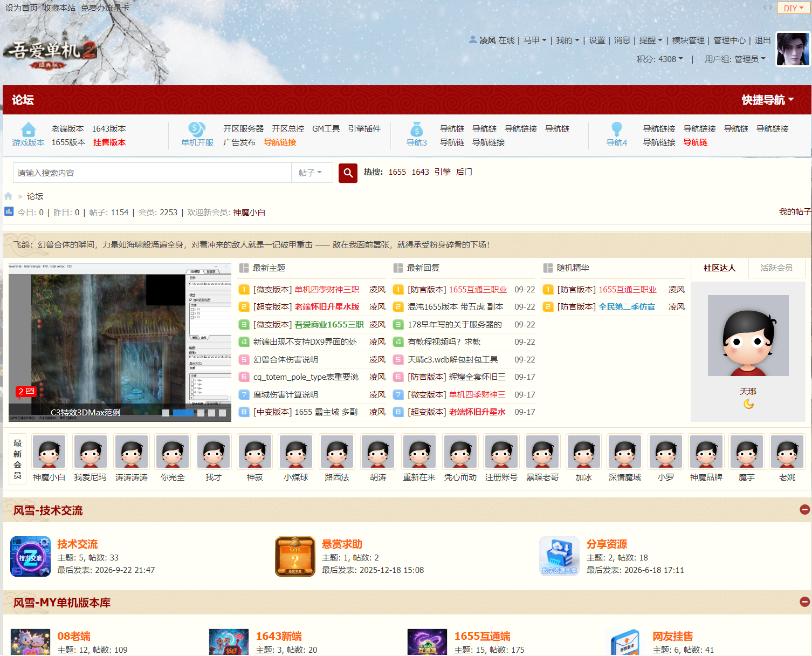Switch to the 活跃会员 tab
Screen dimensions: 812x656
tap(776, 268)
